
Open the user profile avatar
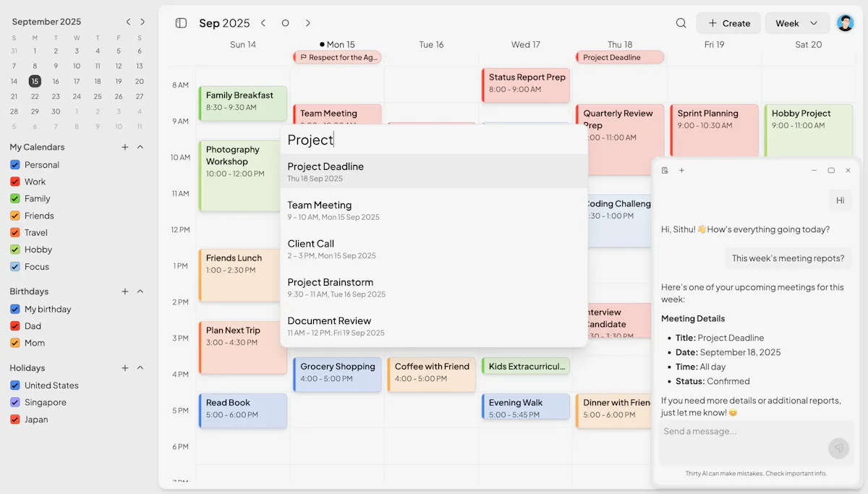[x=845, y=23]
